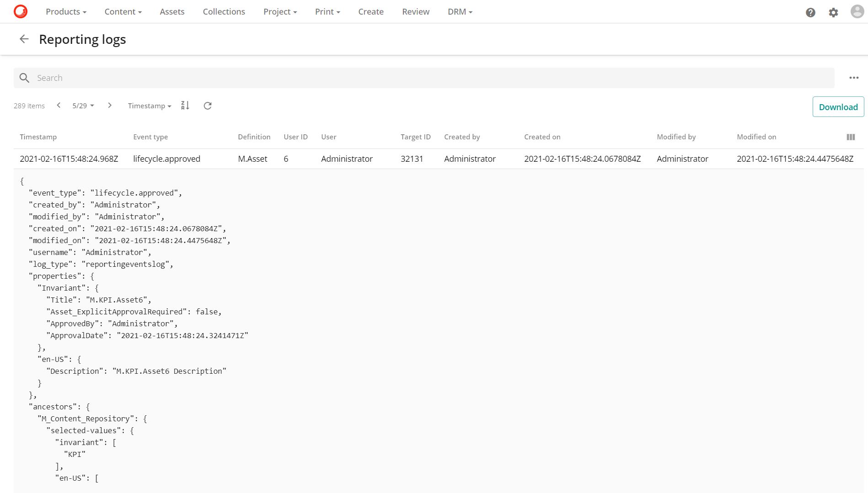The height and width of the screenshot is (493, 868).
Task: Click the User ID column header
Action: click(x=296, y=137)
